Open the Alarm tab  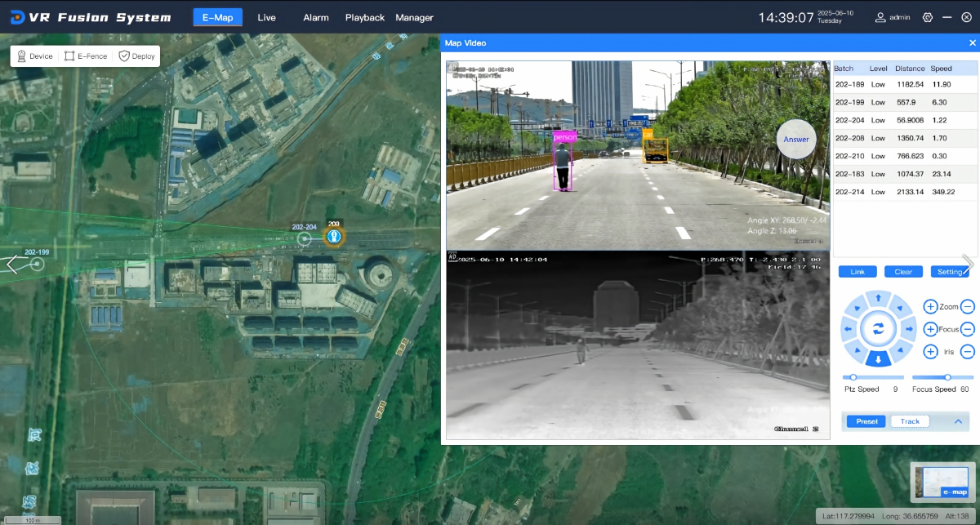(315, 17)
